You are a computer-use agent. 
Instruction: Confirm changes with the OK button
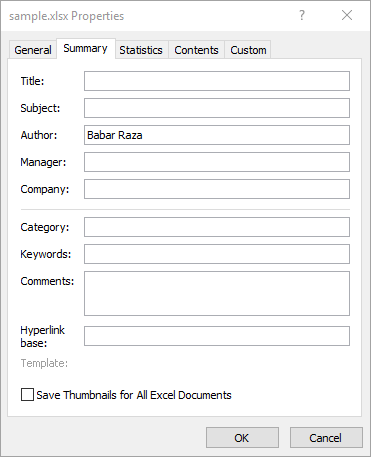click(x=242, y=438)
